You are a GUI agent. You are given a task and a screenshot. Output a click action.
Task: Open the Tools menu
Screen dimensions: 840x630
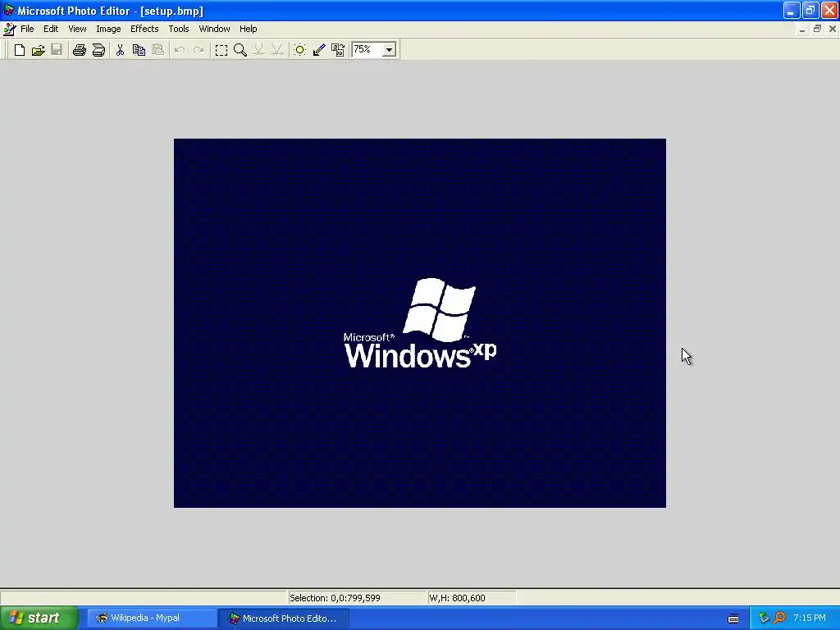[x=178, y=29]
